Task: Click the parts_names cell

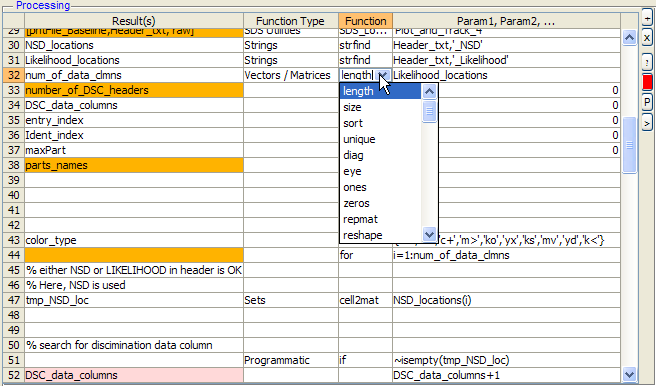Action: pos(134,165)
